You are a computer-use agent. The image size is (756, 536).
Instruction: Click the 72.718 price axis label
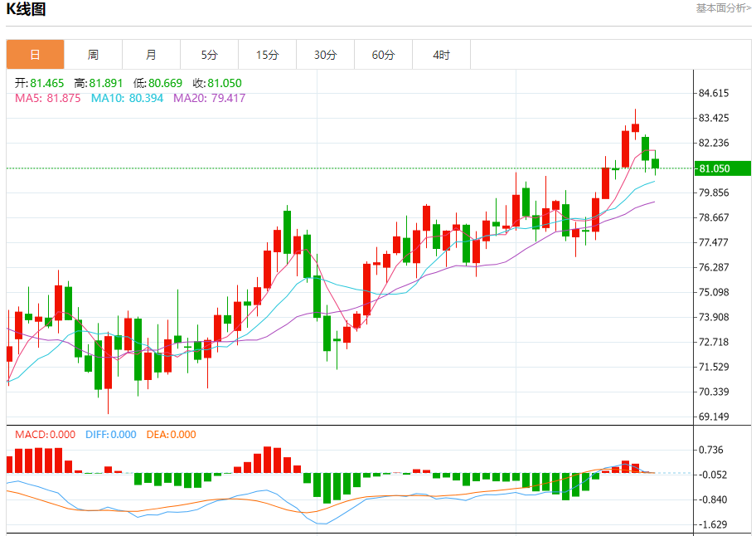[x=714, y=342]
